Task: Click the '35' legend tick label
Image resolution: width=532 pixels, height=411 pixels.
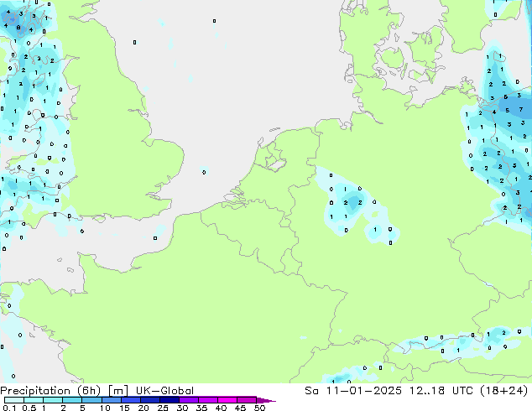Action: coord(201,408)
